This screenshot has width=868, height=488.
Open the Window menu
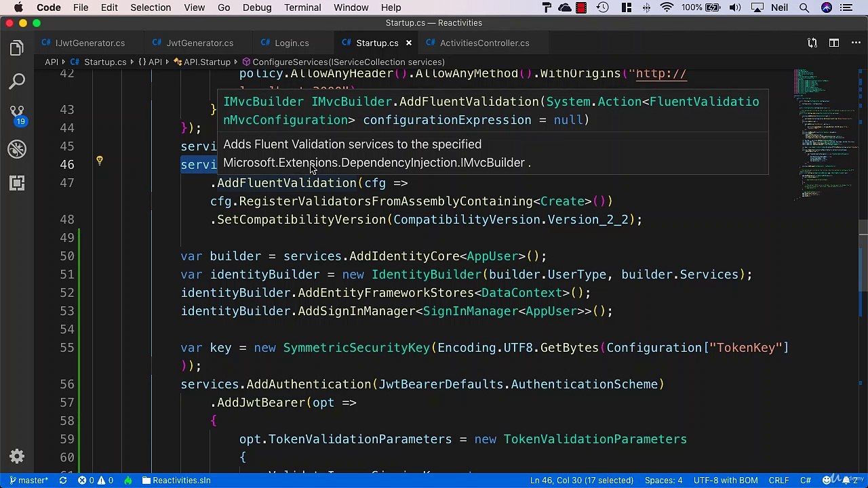[x=351, y=7]
